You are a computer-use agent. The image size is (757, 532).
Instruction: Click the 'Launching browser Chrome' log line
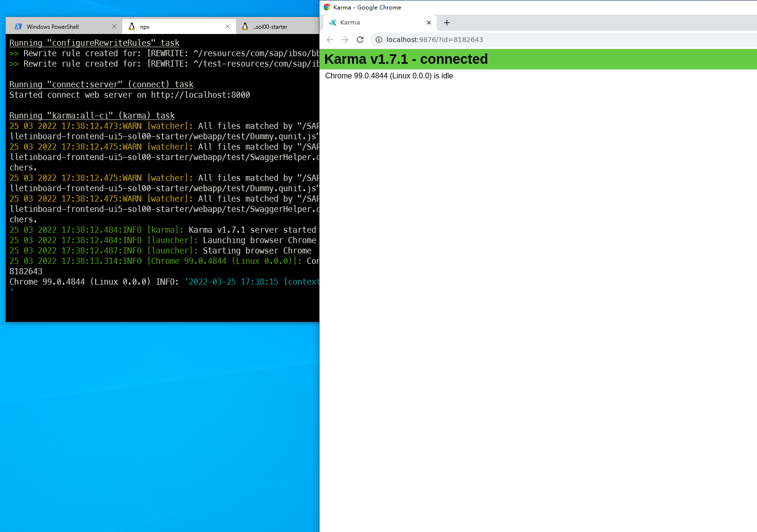click(163, 240)
